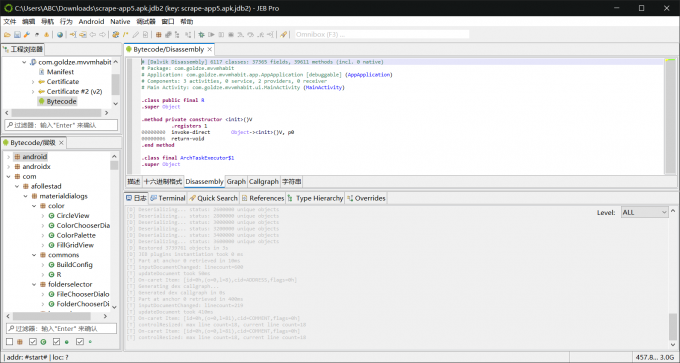Click the pencil rename toolbar icon

[x=135, y=35]
